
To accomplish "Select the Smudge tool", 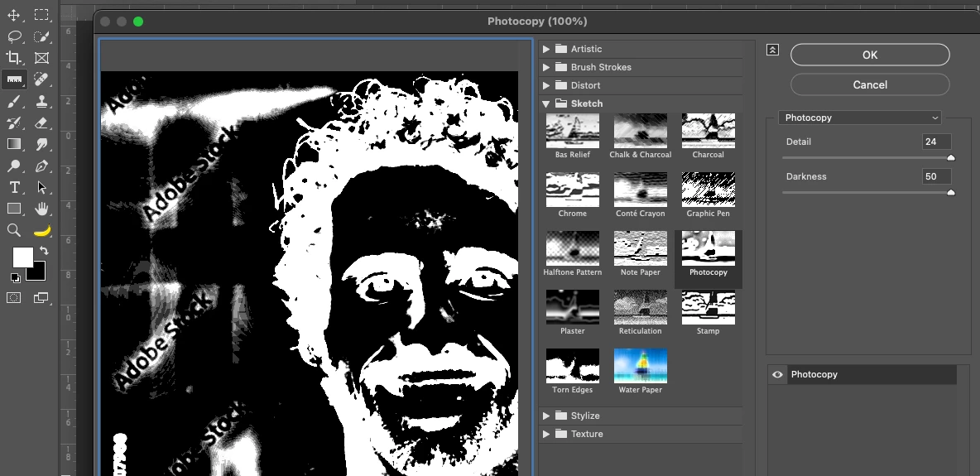I will click(41, 144).
